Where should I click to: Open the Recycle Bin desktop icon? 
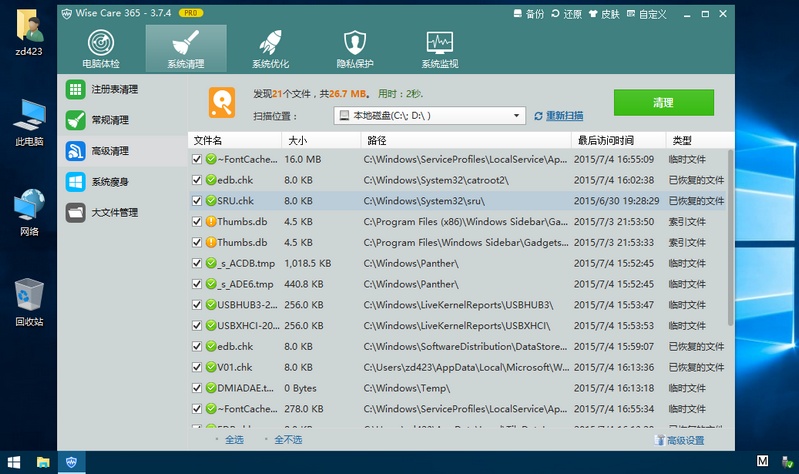pyautogui.click(x=28, y=302)
